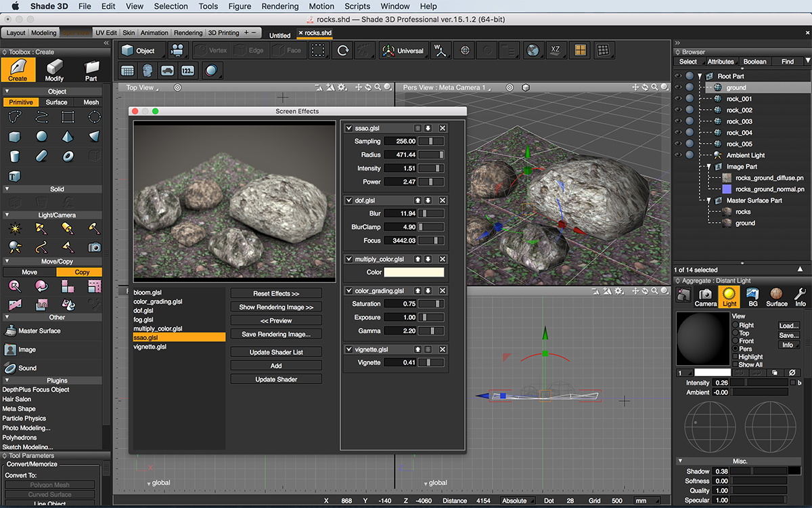Open the Surface tab in Aggregate panel

click(x=777, y=297)
